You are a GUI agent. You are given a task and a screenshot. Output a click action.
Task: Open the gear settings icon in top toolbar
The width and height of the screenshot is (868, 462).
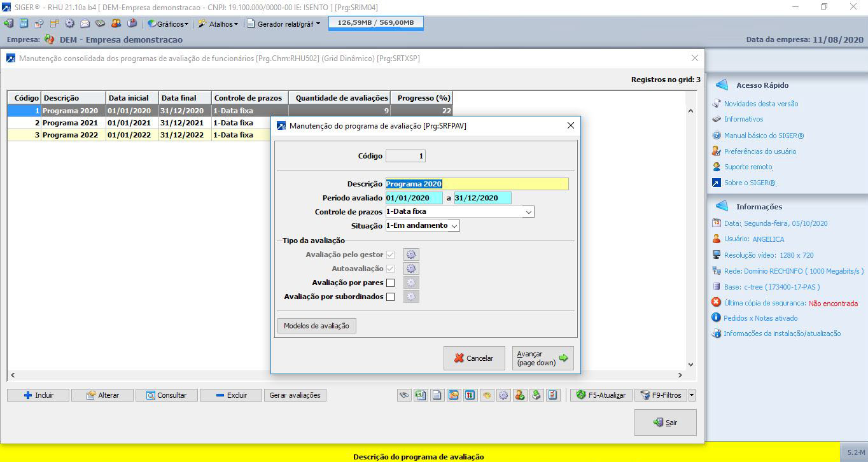coord(69,24)
